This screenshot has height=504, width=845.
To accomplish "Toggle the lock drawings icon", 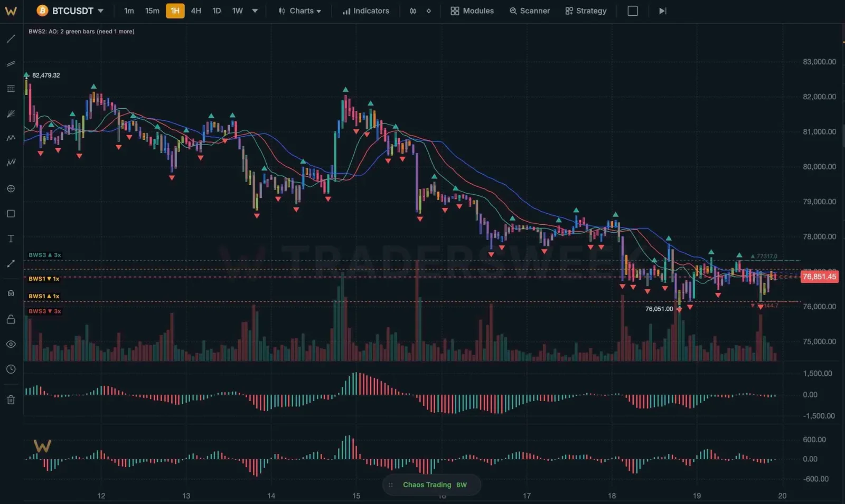I will point(11,319).
